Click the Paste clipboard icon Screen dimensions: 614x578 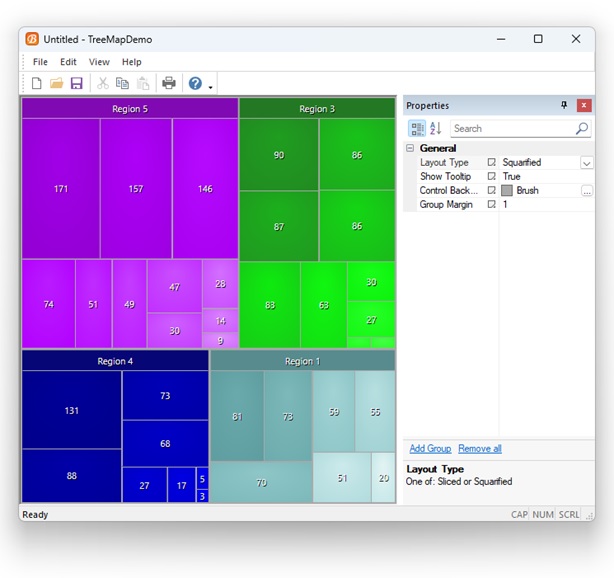click(143, 83)
